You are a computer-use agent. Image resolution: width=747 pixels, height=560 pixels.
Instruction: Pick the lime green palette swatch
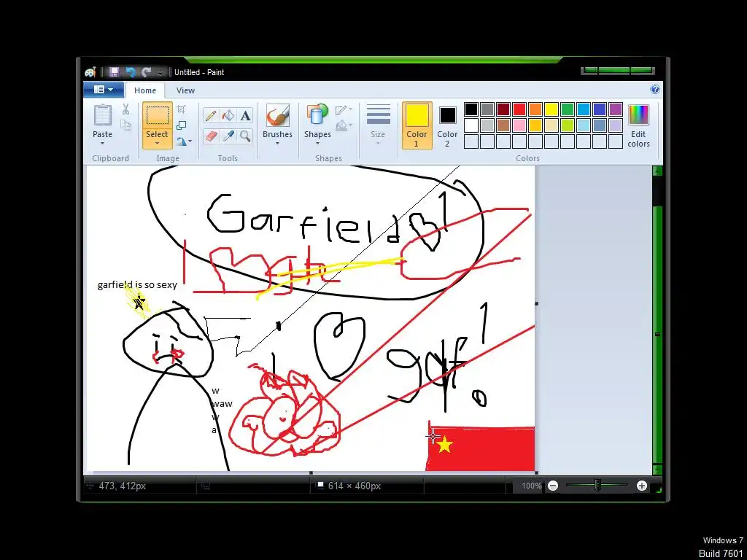click(x=568, y=125)
